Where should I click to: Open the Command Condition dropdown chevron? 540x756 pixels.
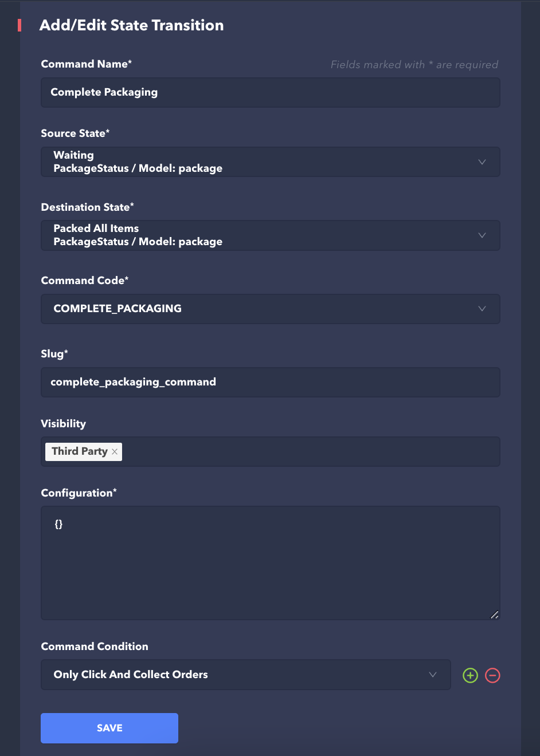pos(433,675)
